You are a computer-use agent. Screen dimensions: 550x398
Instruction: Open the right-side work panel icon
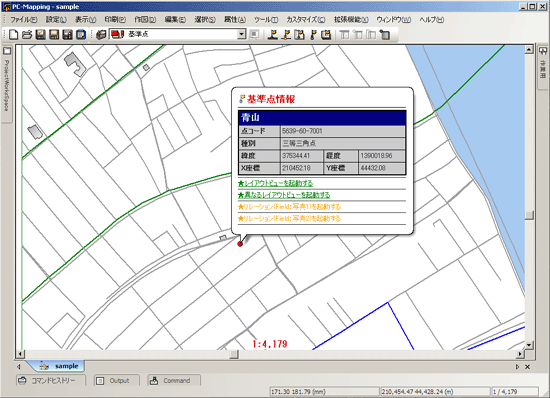coord(543,51)
